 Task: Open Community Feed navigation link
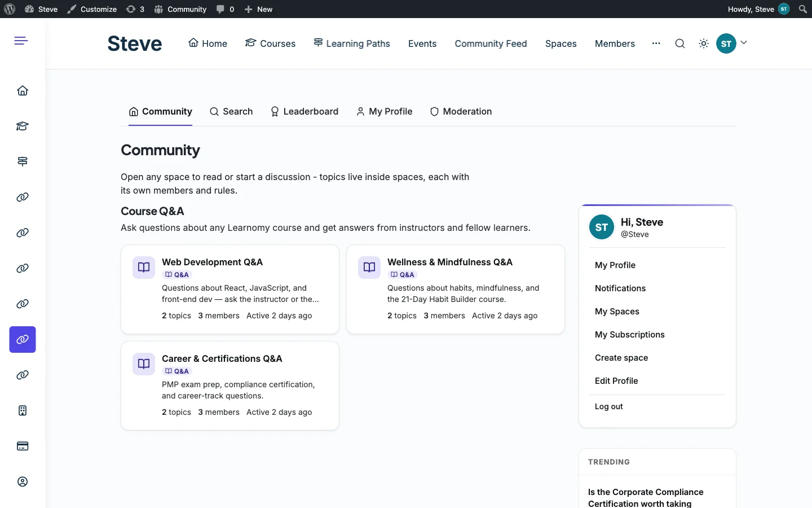(x=491, y=43)
